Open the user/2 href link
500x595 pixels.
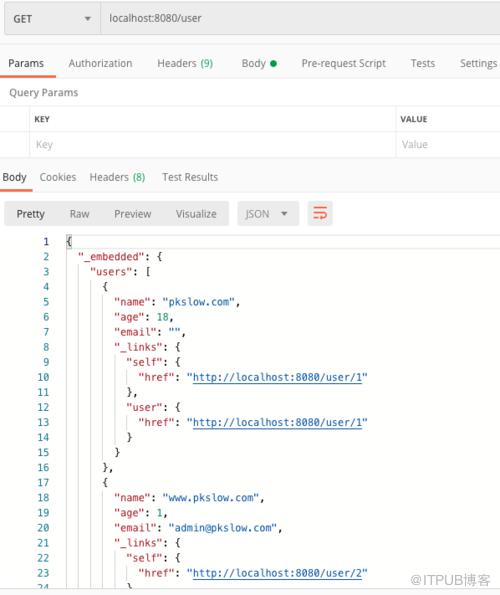[x=277, y=573]
